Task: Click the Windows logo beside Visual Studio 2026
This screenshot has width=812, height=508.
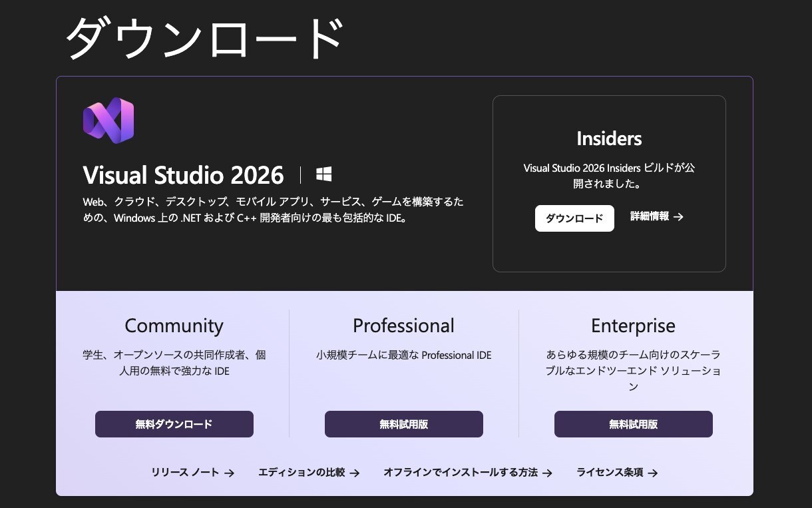Action: pyautogui.click(x=324, y=175)
